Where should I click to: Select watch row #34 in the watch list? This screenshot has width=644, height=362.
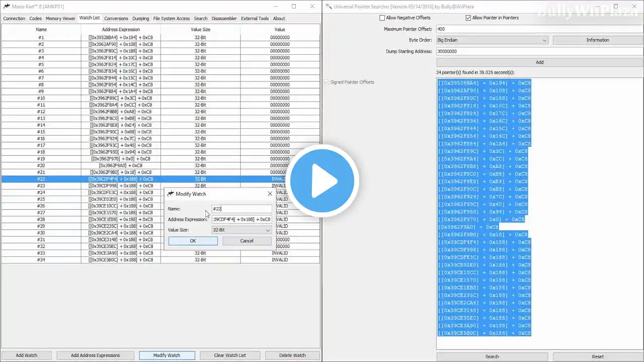click(x=160, y=260)
